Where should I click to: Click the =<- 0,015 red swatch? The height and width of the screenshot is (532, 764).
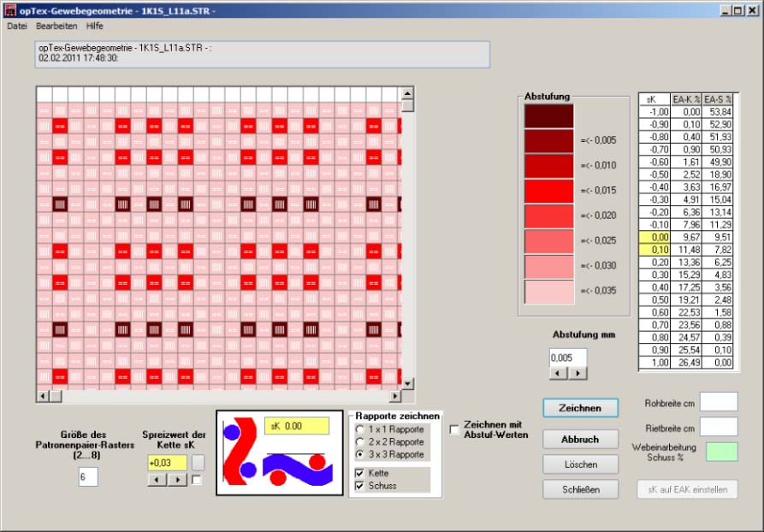click(549, 191)
